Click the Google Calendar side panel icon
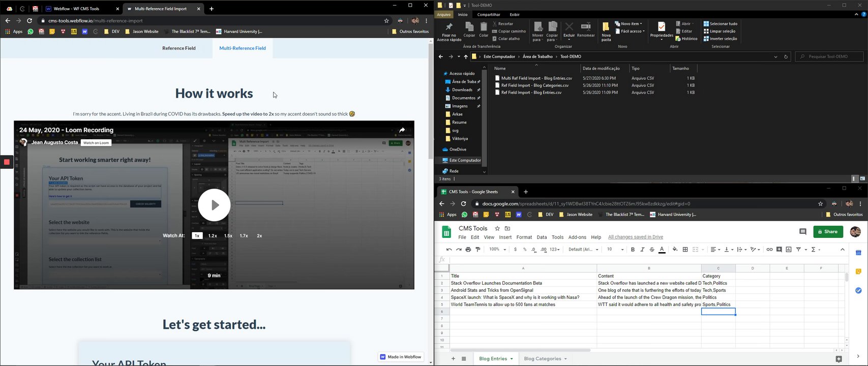Image resolution: width=868 pixels, height=366 pixels. 858,253
